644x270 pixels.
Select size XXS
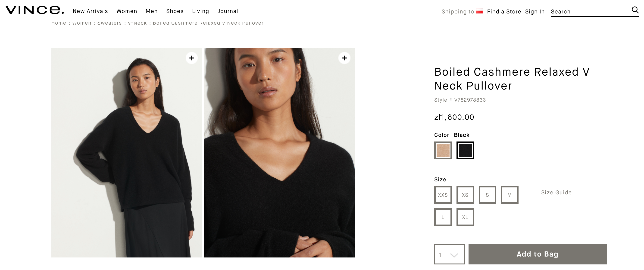pos(443,195)
